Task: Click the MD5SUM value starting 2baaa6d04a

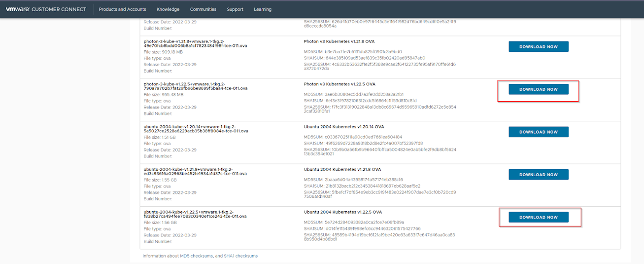Action: [x=364, y=180]
